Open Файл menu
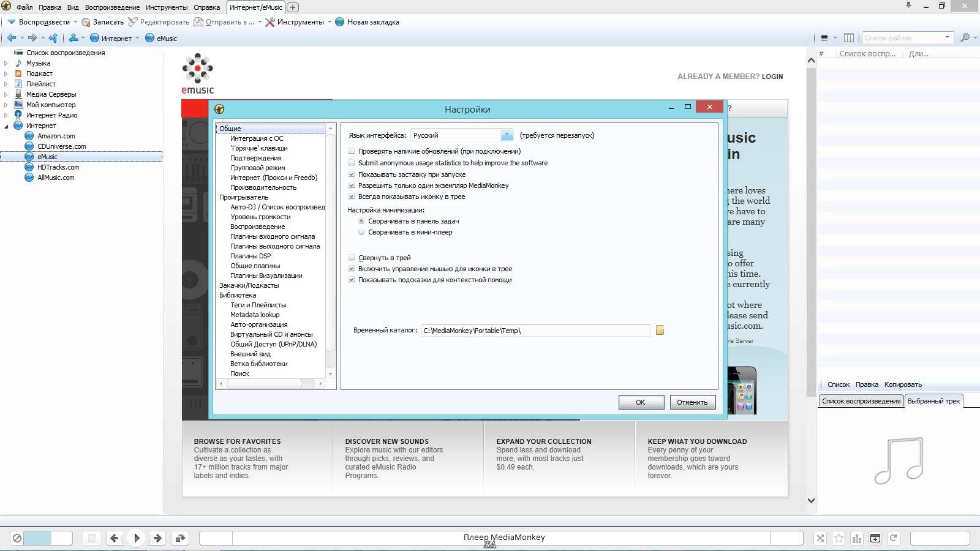 [x=24, y=7]
